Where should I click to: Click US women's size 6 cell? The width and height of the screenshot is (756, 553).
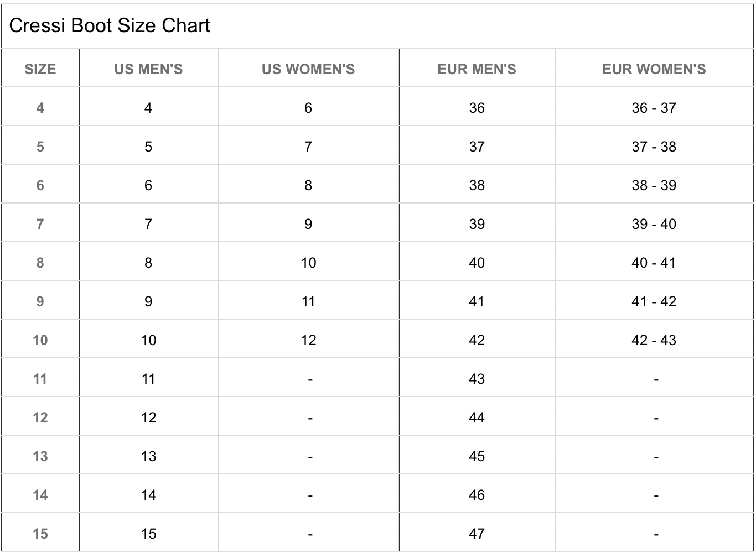click(308, 108)
